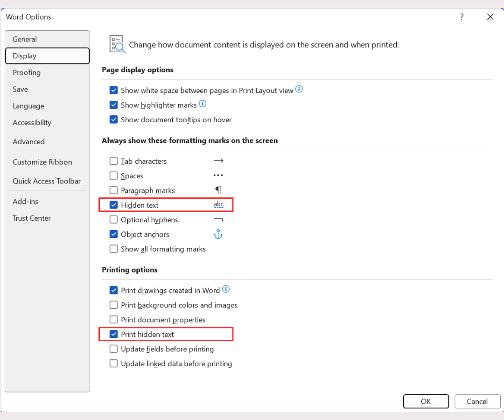Go to Language options

pos(47,106)
